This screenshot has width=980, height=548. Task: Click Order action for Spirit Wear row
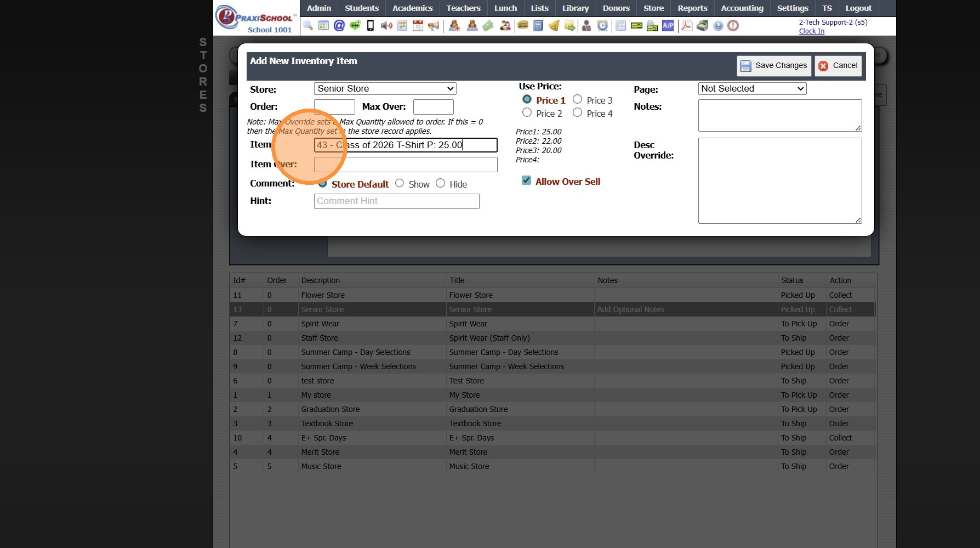[839, 324]
